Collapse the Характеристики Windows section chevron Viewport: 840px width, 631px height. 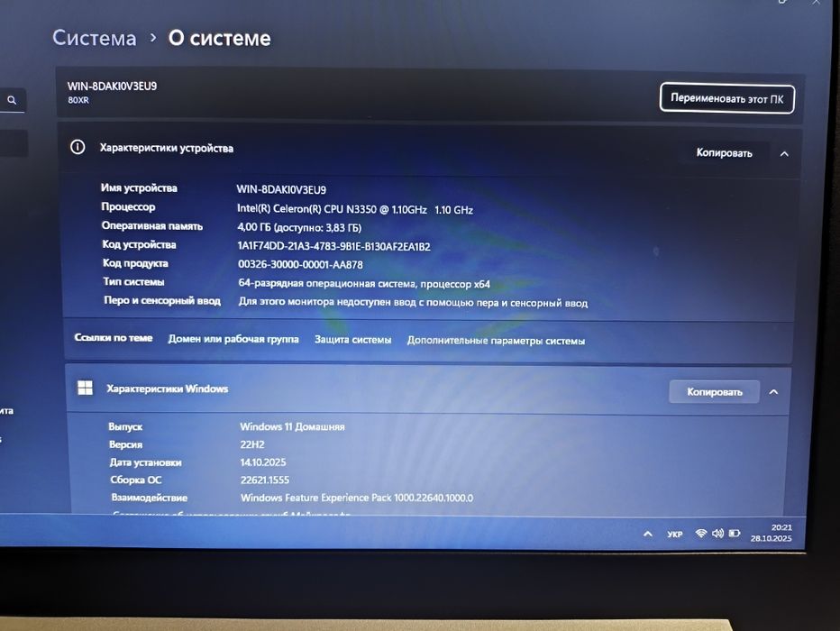pos(773,392)
